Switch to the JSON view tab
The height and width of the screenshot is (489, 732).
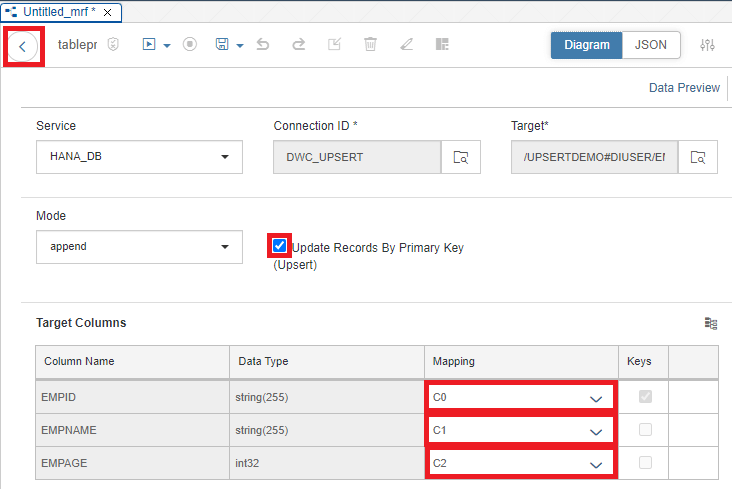(651, 45)
